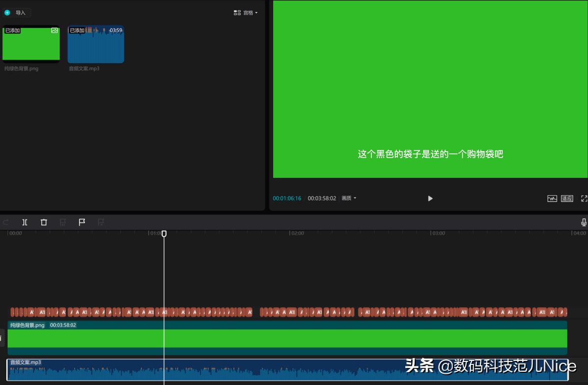Click the Undo arrow icon on timeline toolbar
This screenshot has width=588, height=385.
click(x=5, y=222)
